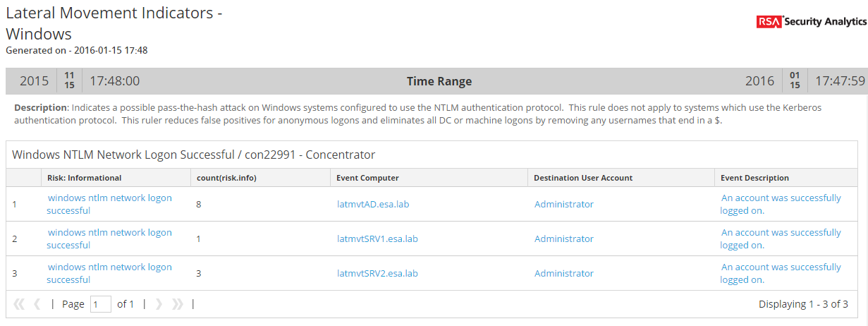Open latmvtAD.esa.lab event computer link
Screen dimensions: 868x326
click(373, 205)
